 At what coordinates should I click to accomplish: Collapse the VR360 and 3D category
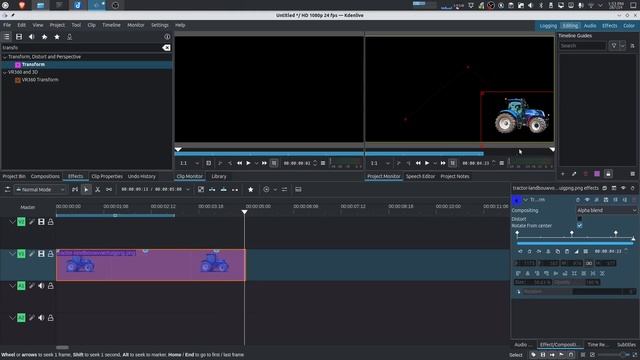[5, 72]
